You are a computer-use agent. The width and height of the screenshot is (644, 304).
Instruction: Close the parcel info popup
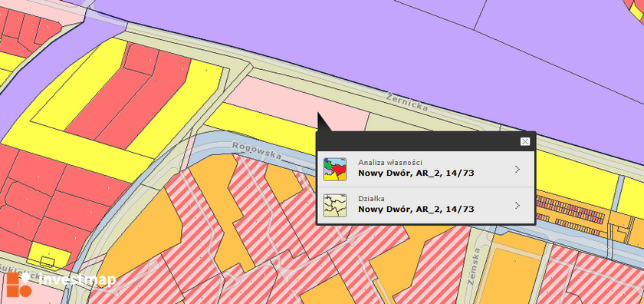[525, 141]
